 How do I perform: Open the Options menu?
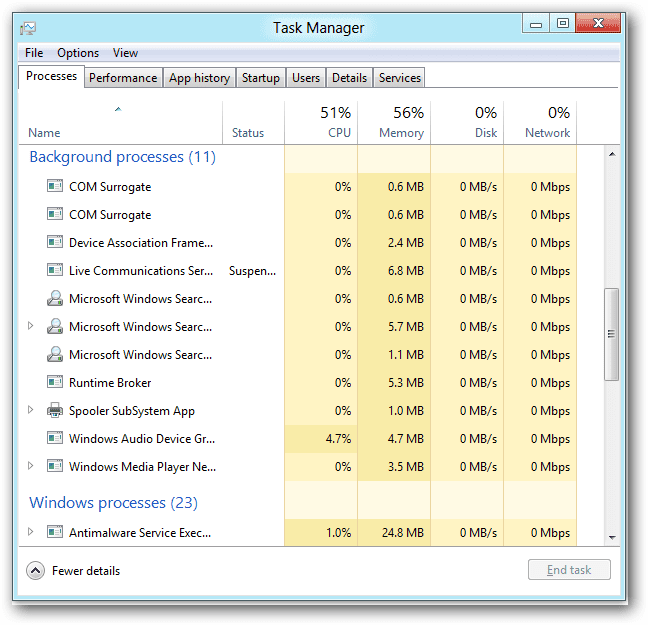click(78, 53)
